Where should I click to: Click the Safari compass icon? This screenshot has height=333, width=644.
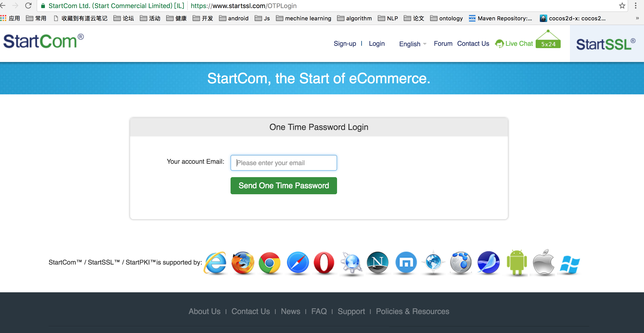(297, 263)
